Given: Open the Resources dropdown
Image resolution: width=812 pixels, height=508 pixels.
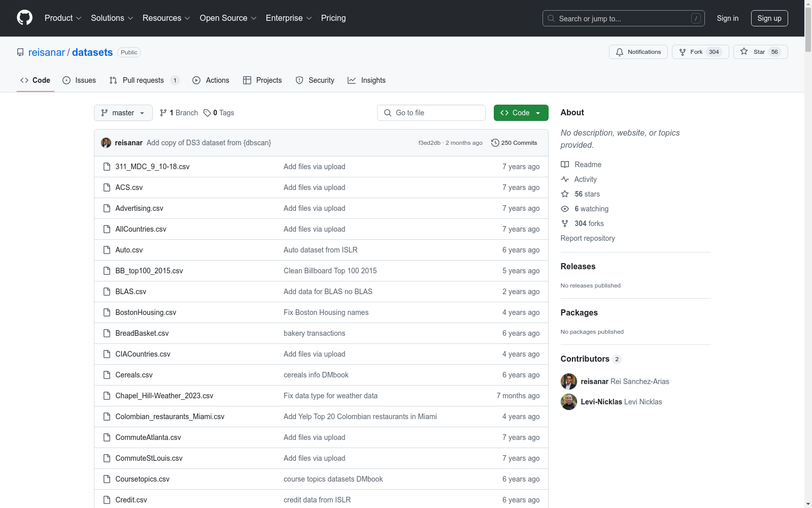Looking at the screenshot, I should [x=166, y=18].
